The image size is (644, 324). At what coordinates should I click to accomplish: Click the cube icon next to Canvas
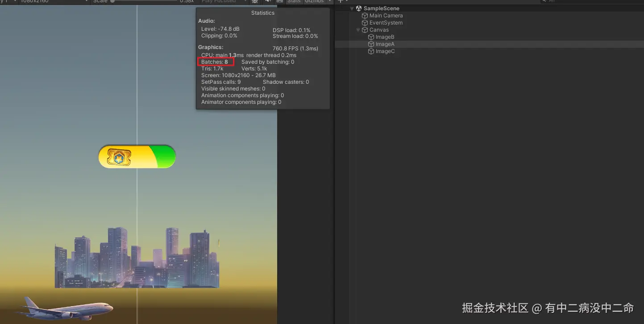[365, 30]
